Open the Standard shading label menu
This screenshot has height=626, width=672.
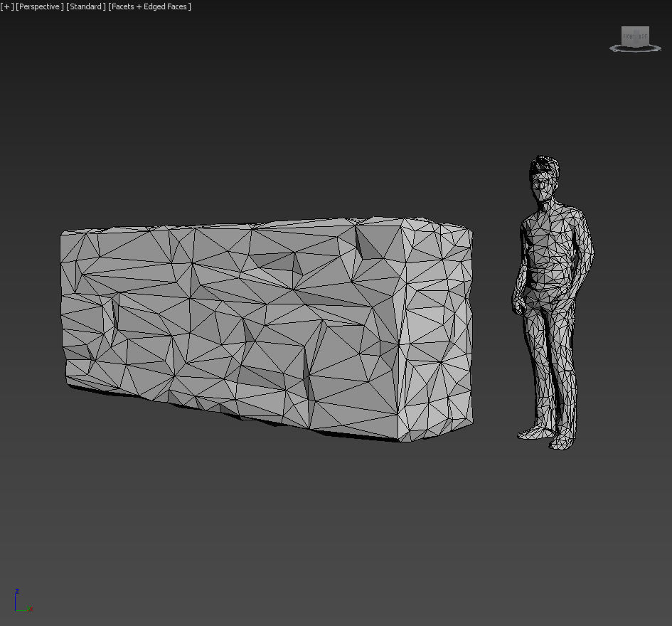[x=86, y=6]
